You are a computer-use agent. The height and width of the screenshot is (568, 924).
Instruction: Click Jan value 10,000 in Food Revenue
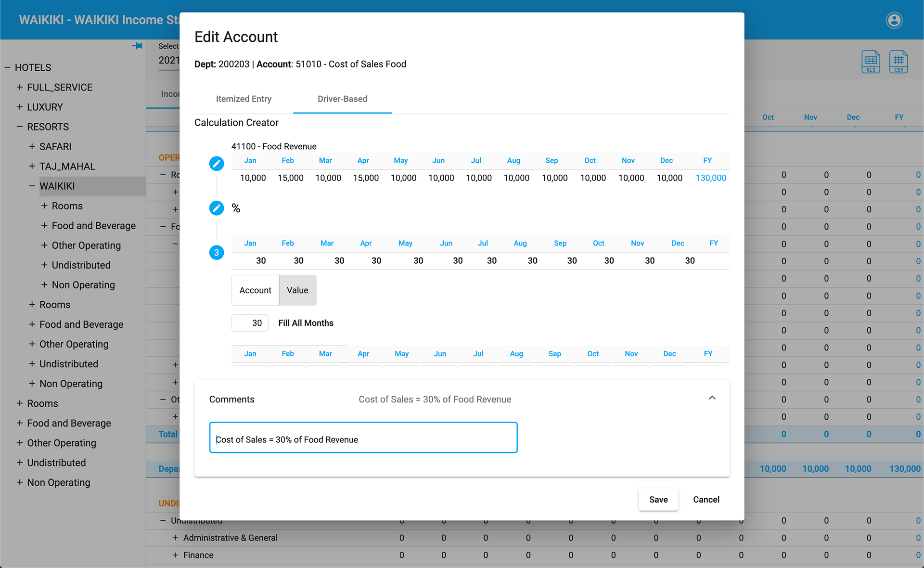253,178
